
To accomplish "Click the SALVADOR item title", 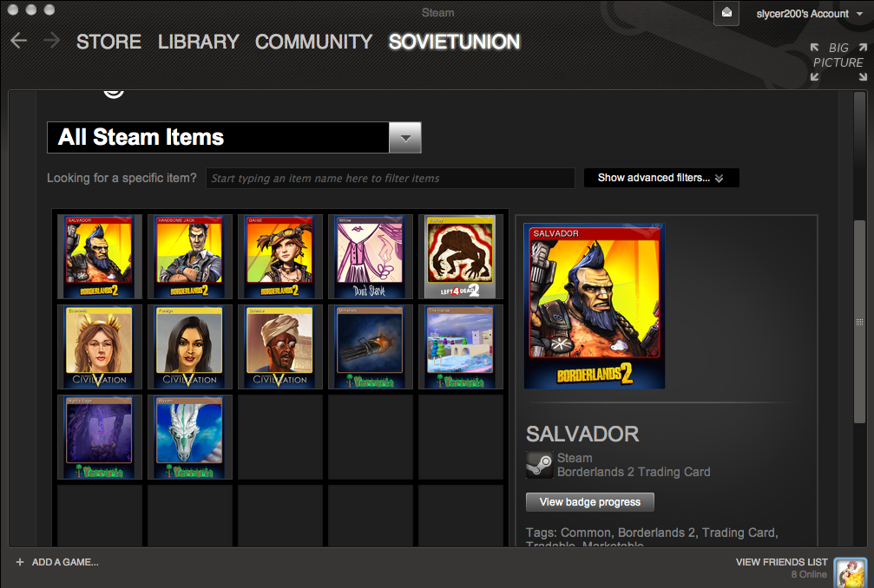I will coord(582,434).
